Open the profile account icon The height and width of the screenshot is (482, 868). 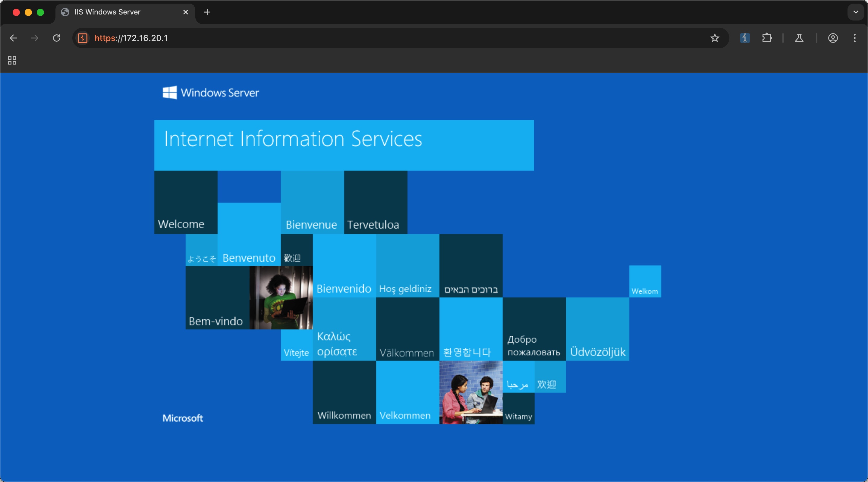coord(833,38)
